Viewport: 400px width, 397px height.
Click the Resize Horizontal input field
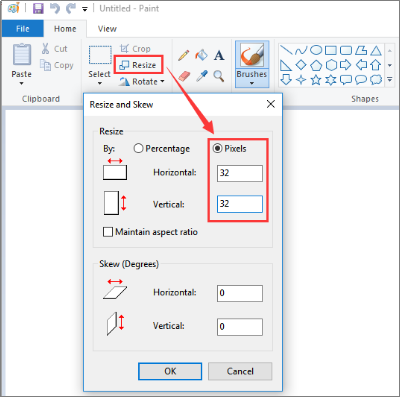[240, 173]
